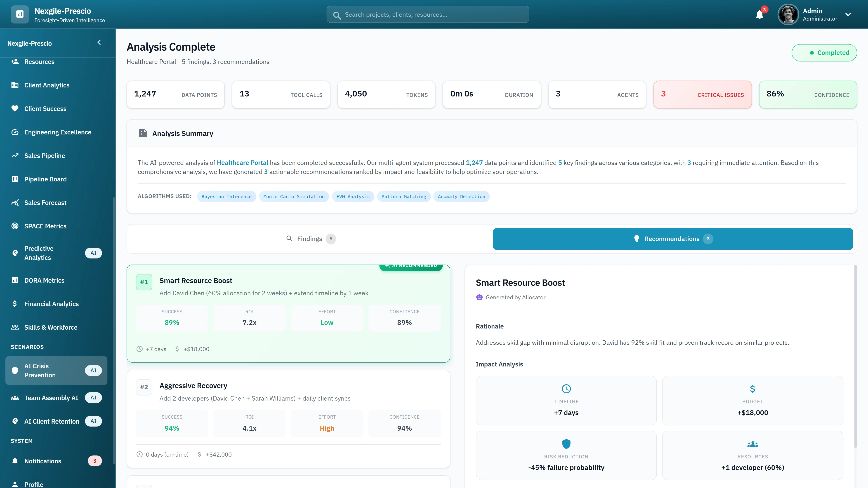Collapse the sidebar with chevron

(x=99, y=42)
